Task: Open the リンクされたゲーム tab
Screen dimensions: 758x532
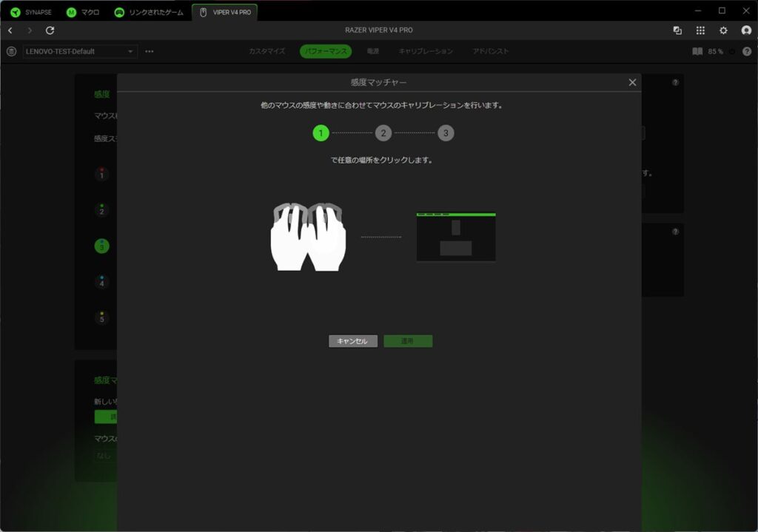Action: tap(148, 13)
